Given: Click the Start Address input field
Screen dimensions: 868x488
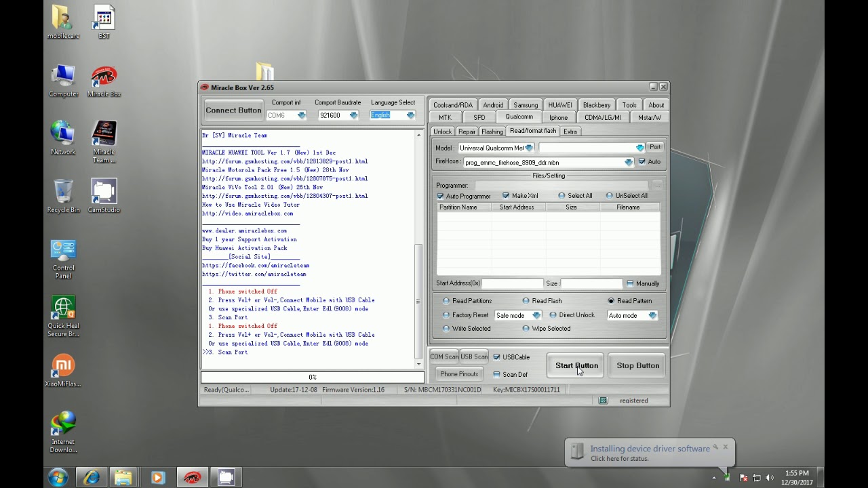Looking at the screenshot, I should click(x=512, y=283).
